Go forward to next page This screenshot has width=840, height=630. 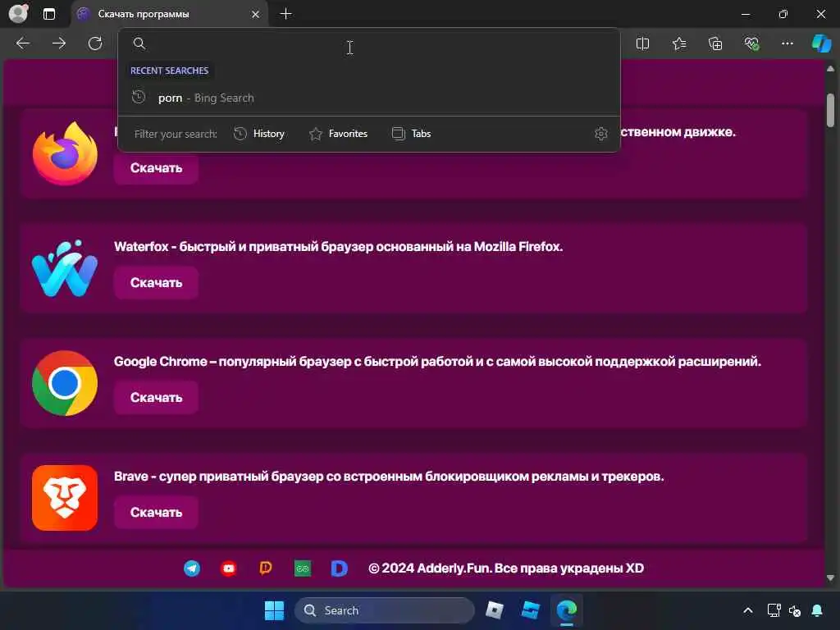[59, 43]
